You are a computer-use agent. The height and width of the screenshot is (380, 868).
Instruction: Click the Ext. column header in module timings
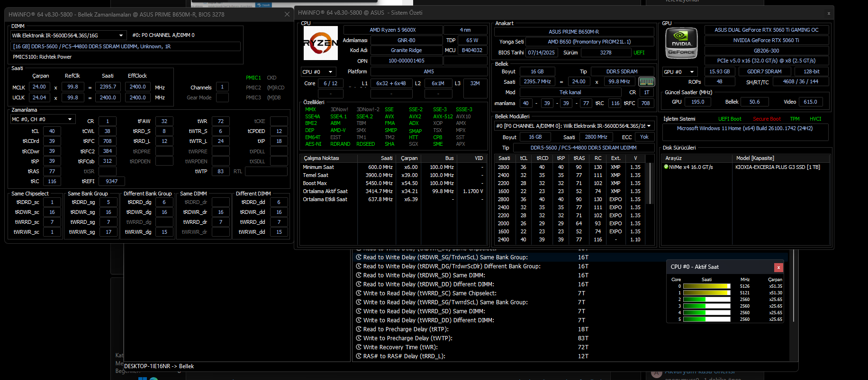tap(615, 158)
